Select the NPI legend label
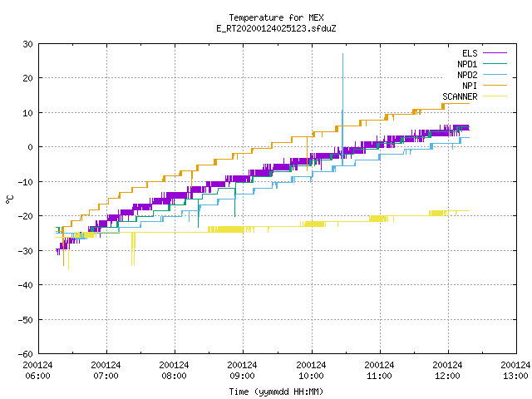 (x=470, y=86)
